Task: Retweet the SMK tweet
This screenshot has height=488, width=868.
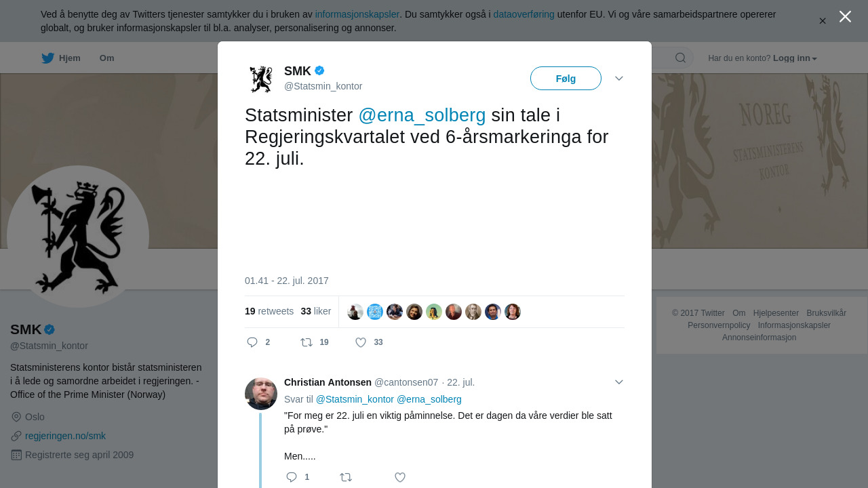Action: pos(307,342)
